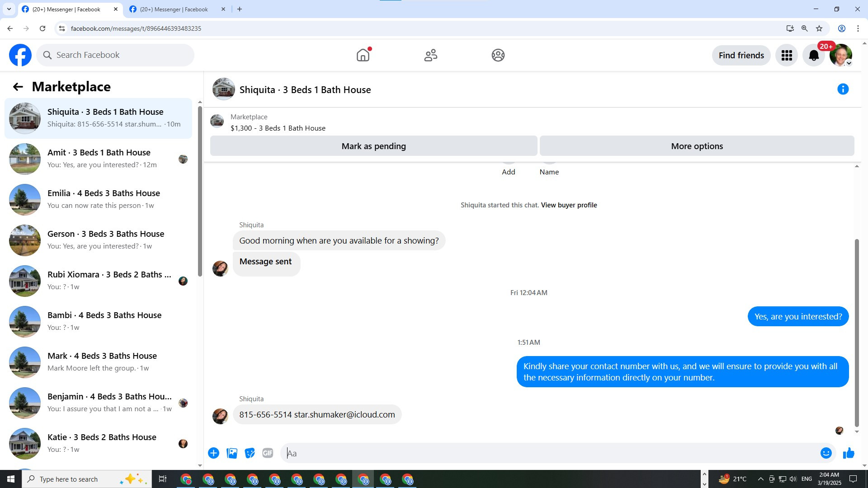Open the Rubi Xiomara chat
The width and height of the screenshot is (868, 488).
[x=98, y=281]
